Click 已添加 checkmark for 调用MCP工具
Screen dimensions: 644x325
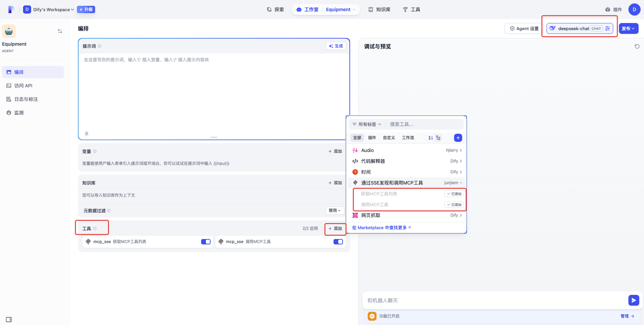click(x=454, y=204)
